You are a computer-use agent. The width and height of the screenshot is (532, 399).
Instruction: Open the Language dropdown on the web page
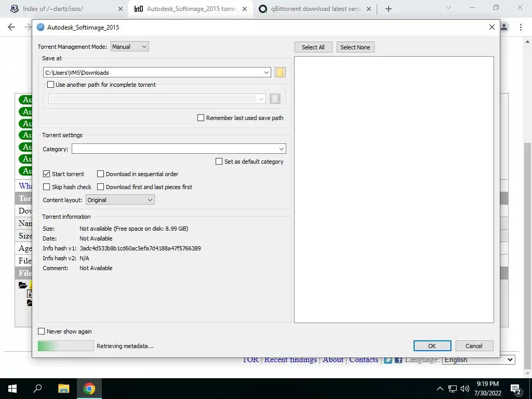click(x=478, y=360)
